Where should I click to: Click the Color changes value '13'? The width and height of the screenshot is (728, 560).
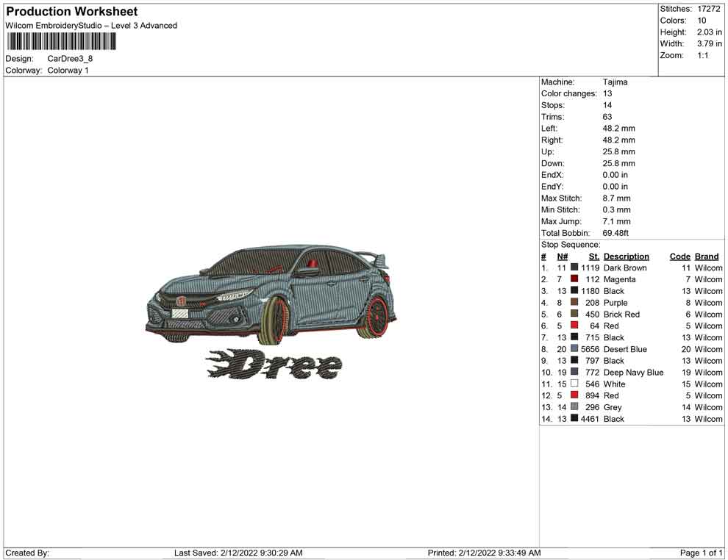tap(607, 94)
